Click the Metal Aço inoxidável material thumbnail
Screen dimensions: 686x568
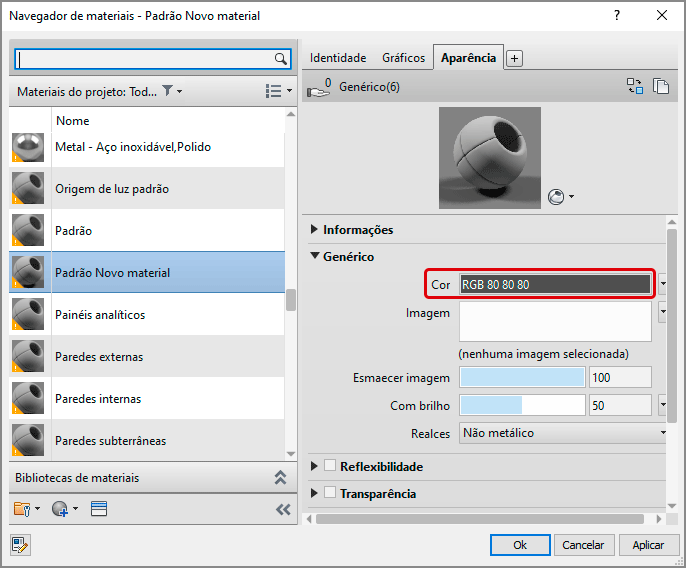(x=28, y=147)
